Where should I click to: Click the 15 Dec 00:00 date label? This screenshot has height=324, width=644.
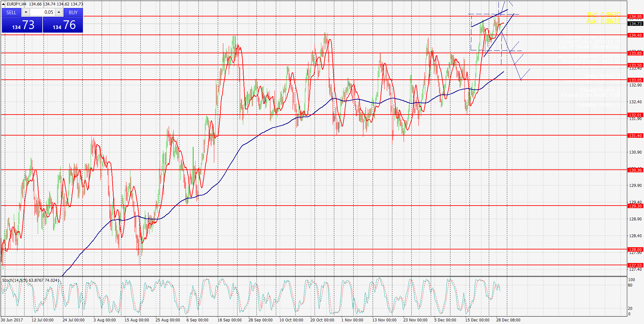point(477,320)
